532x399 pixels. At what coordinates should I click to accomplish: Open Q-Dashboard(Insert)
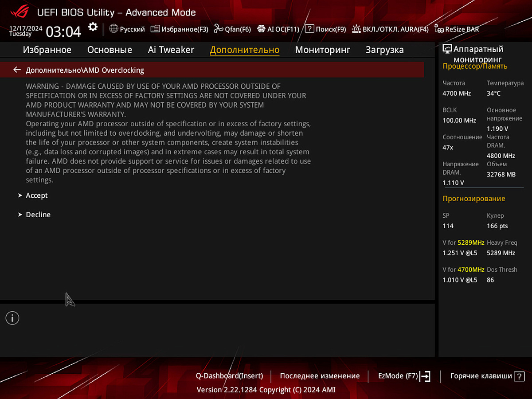229,376
